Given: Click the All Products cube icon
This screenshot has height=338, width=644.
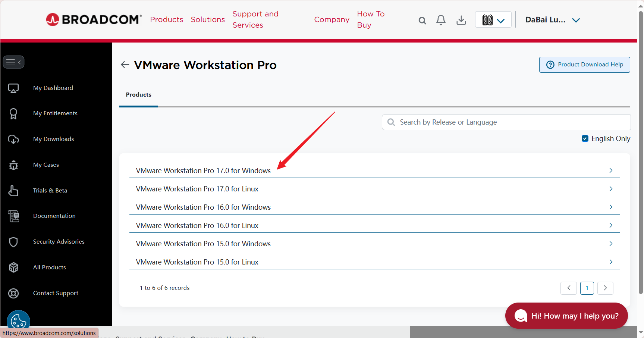Looking at the screenshot, I should pyautogui.click(x=13, y=267).
